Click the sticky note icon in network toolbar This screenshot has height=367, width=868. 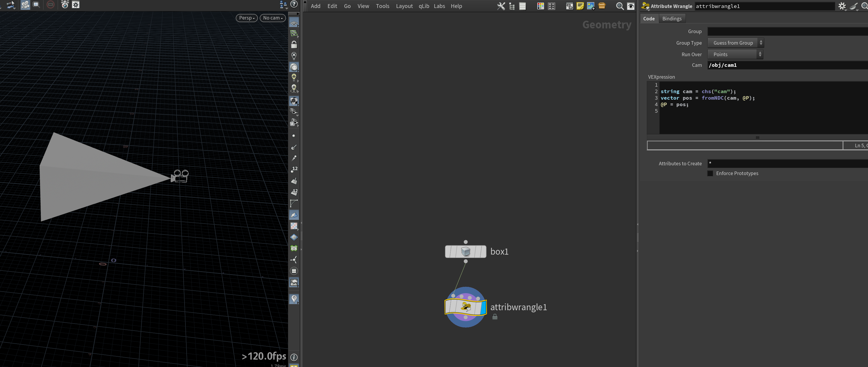coord(580,6)
